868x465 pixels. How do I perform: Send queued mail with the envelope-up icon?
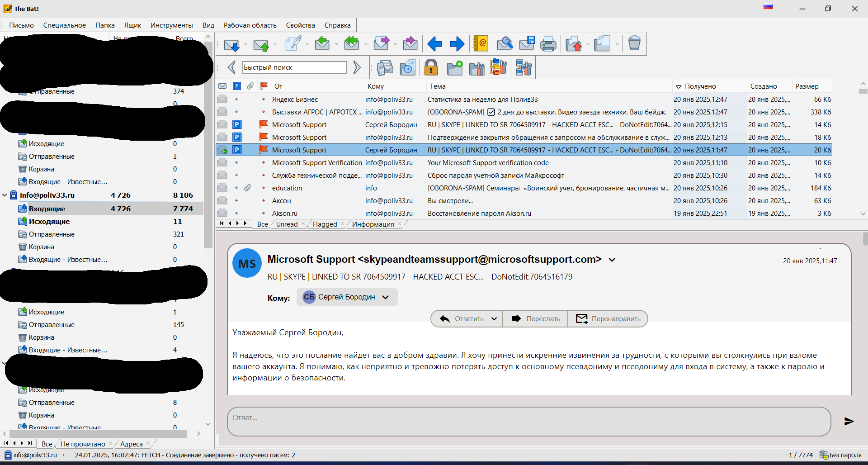(261, 44)
